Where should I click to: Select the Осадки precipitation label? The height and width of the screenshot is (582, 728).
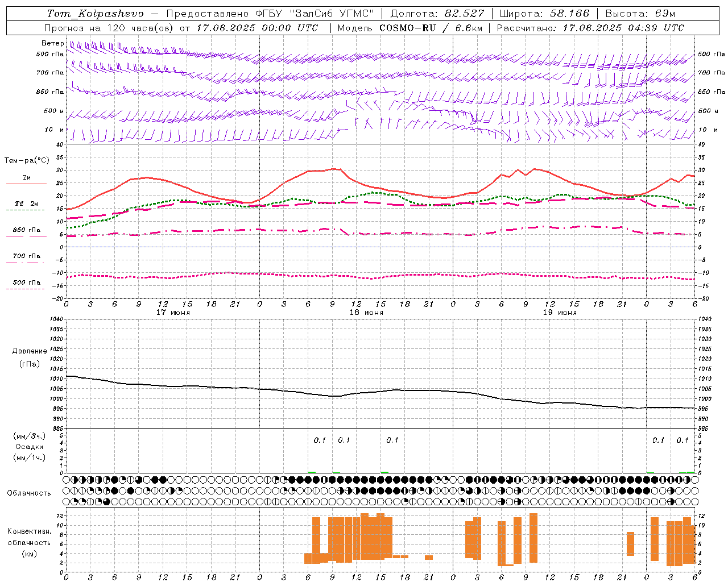pyautogui.click(x=29, y=447)
